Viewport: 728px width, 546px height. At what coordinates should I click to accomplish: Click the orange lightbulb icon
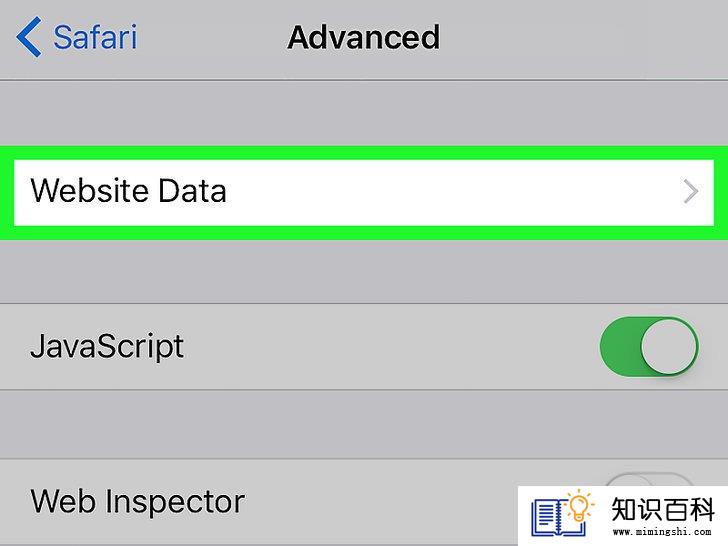(579, 506)
